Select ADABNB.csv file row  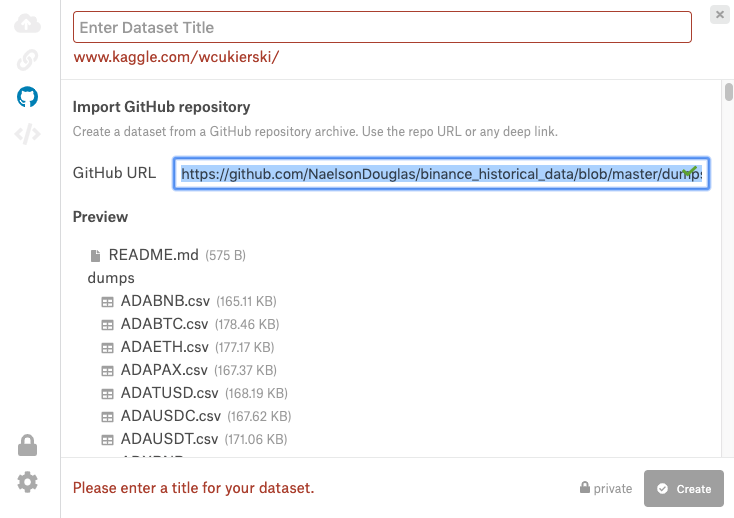pos(189,301)
